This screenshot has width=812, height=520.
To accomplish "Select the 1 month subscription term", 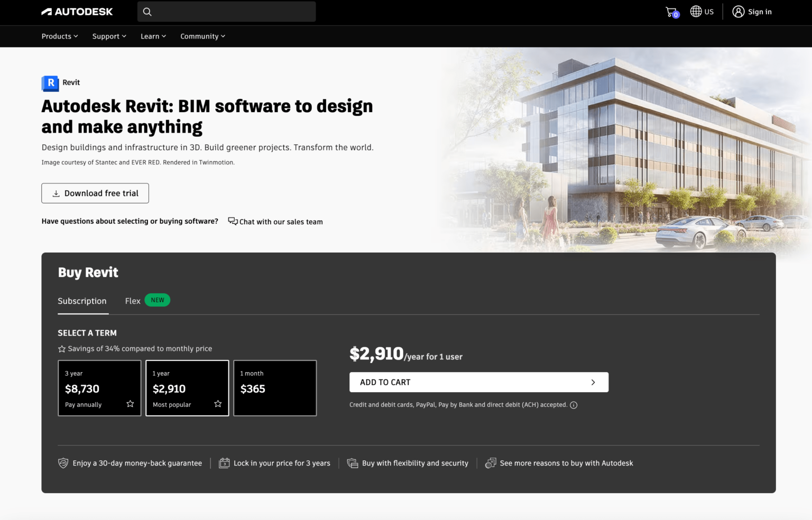I will (275, 388).
